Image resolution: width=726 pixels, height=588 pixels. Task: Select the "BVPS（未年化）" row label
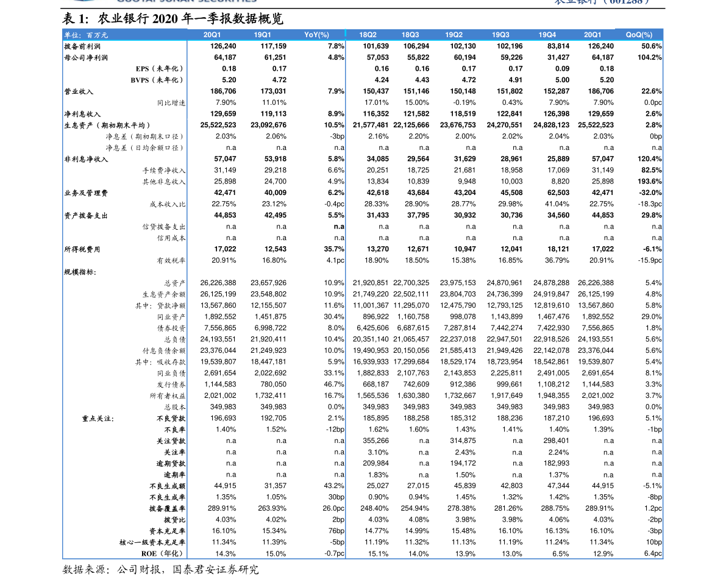click(158, 80)
